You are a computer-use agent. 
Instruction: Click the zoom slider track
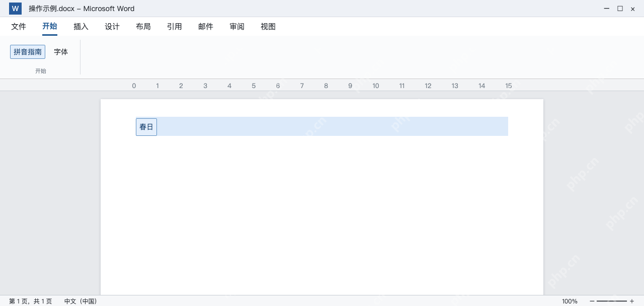tap(612, 301)
